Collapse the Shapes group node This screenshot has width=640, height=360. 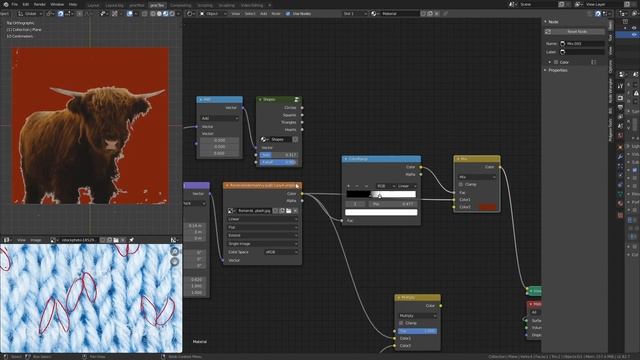(260, 99)
